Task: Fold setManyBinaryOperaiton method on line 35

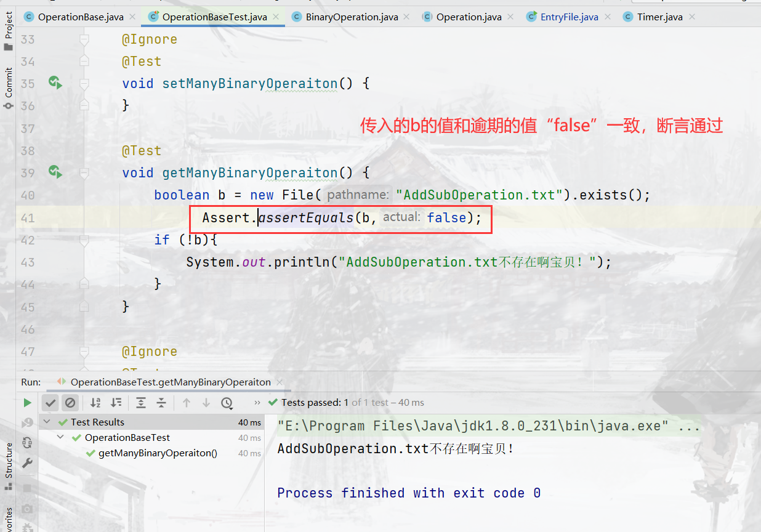Action: [84, 84]
